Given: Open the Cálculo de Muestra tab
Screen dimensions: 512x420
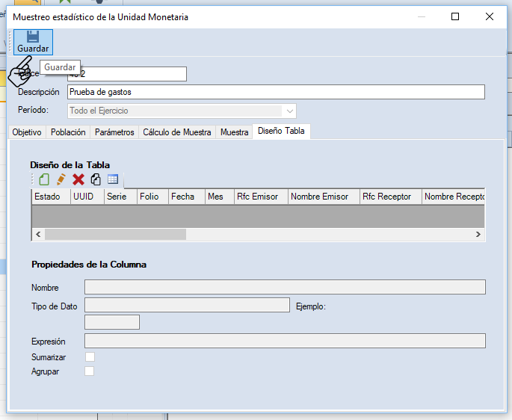Looking at the screenshot, I should pos(177,132).
